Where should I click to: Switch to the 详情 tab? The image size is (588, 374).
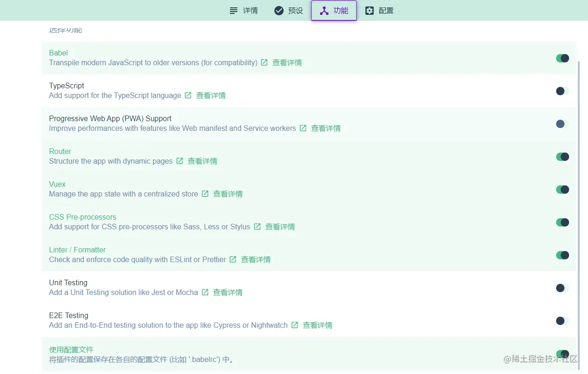243,11
